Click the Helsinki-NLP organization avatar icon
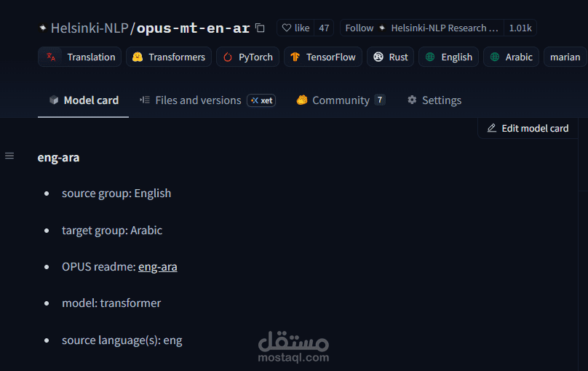The width and height of the screenshot is (588, 371). pos(43,28)
